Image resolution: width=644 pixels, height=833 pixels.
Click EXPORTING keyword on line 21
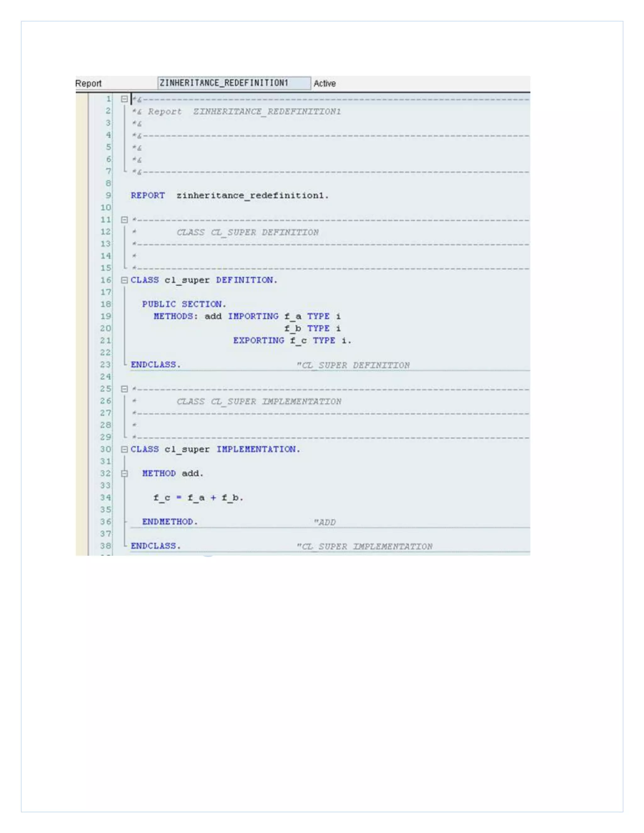(x=259, y=341)
